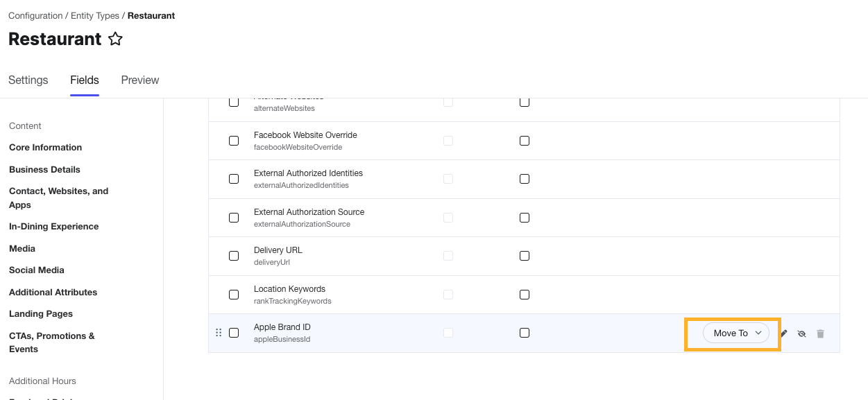The width and height of the screenshot is (868, 400).
Task: Jump to Core Information section in sidebar
Action: tap(45, 148)
